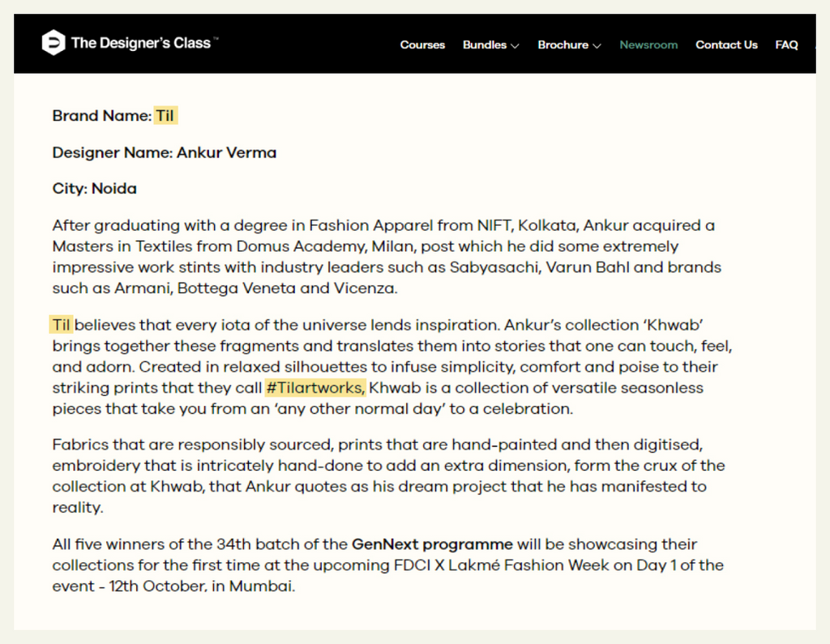
Task: Click the Brand Name label text
Action: [x=101, y=116]
